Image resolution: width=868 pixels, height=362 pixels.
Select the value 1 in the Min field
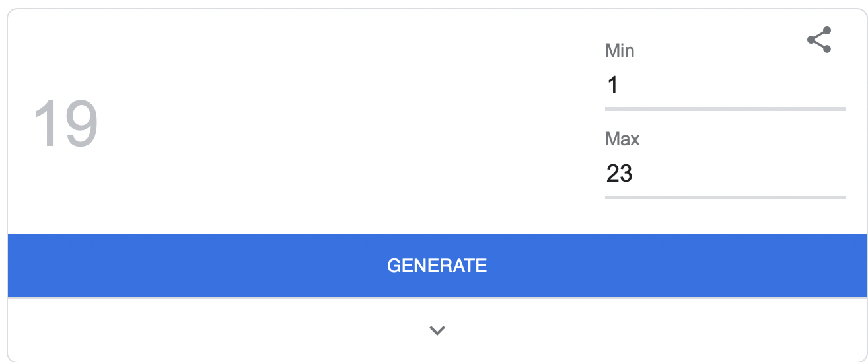pyautogui.click(x=612, y=85)
